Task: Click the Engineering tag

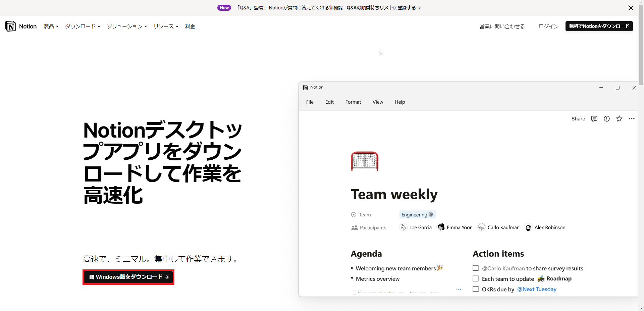Action: 417,215
